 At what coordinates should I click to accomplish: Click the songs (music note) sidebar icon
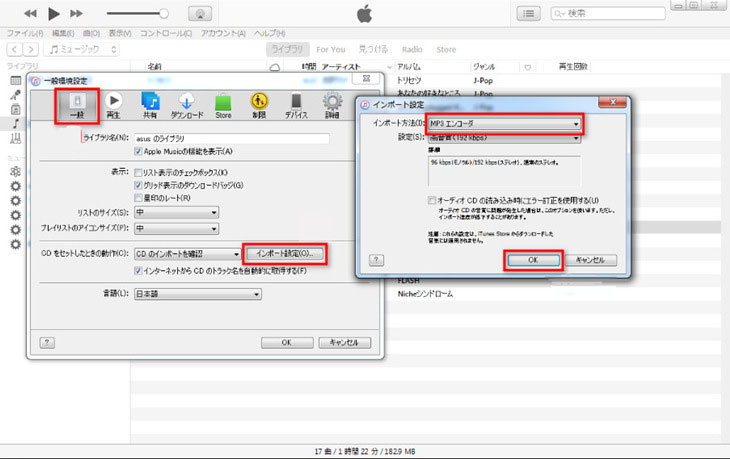click(16, 124)
